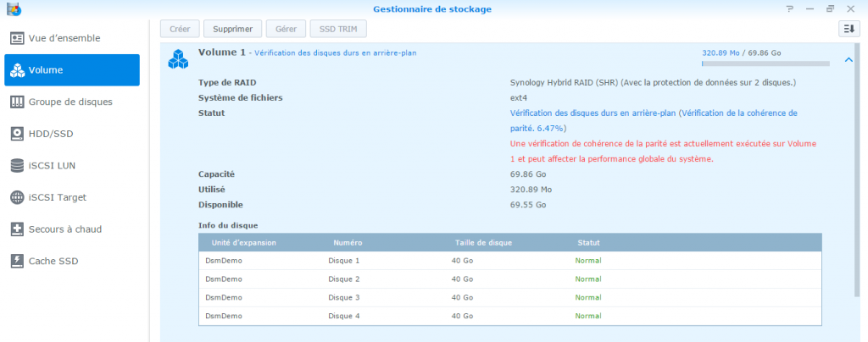Click the Normal status of Disque 1

(588, 261)
